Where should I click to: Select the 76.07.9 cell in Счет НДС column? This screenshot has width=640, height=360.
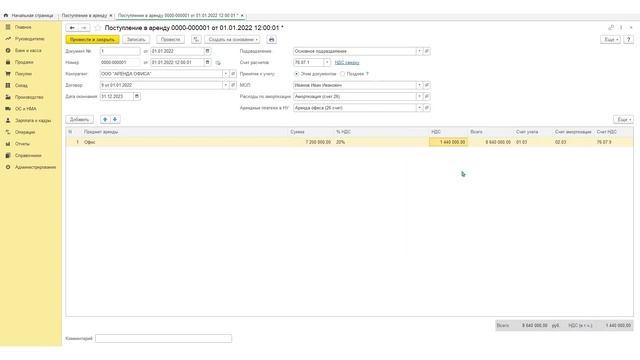pyautogui.click(x=613, y=142)
